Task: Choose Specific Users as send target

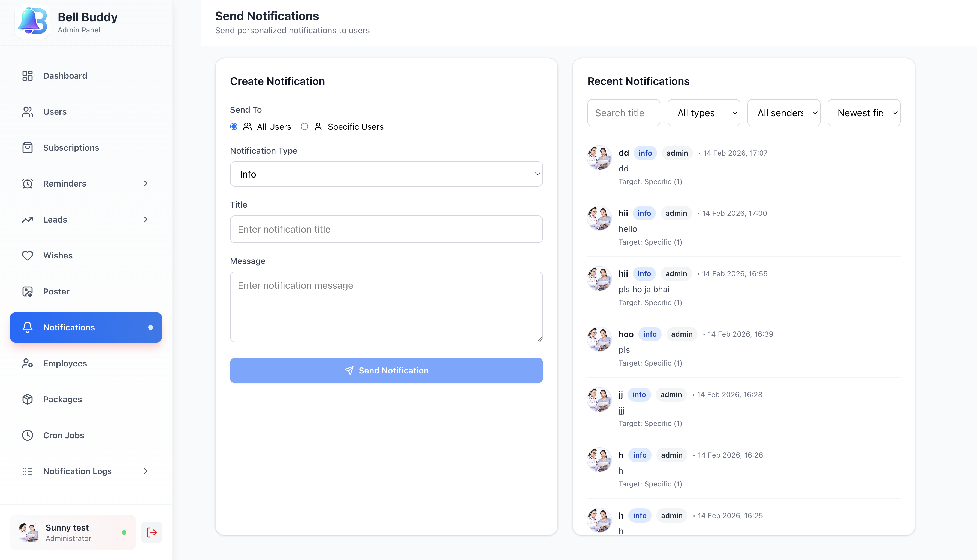Action: pyautogui.click(x=304, y=126)
